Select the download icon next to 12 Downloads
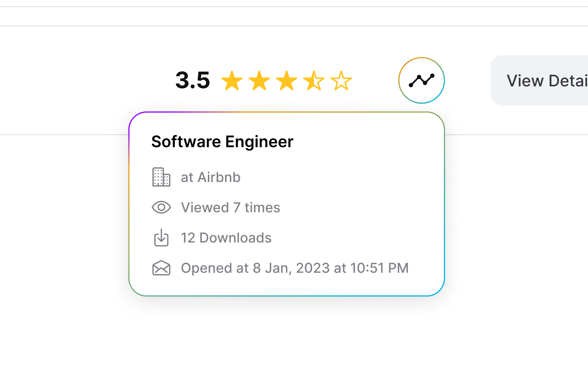 point(161,237)
